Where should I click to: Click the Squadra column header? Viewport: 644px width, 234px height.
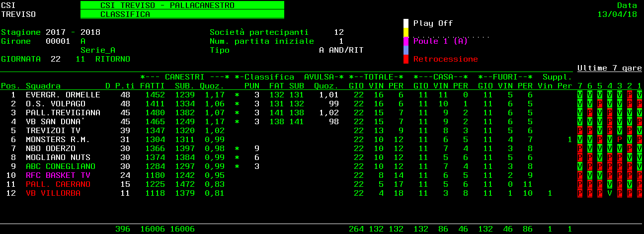point(43,86)
